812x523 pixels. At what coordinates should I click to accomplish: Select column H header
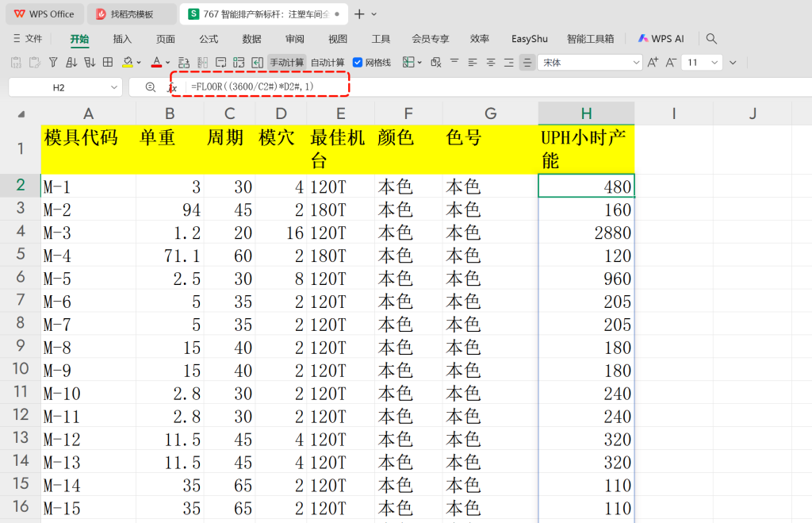click(x=586, y=113)
